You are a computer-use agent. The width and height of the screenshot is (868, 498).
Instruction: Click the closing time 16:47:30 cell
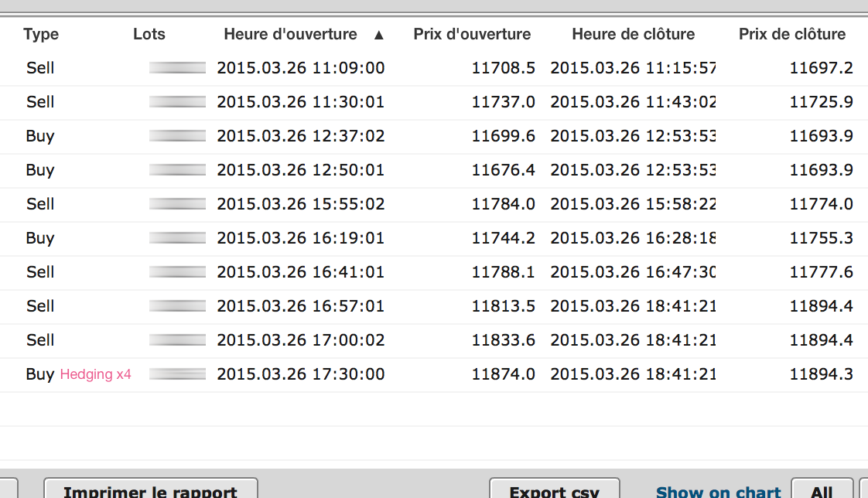633,272
